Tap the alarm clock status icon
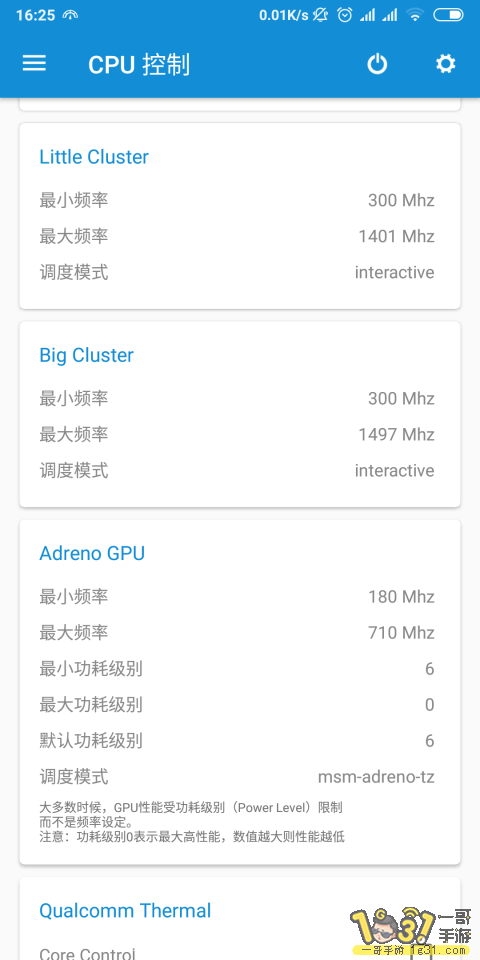This screenshot has height=960, width=480. 345,15
